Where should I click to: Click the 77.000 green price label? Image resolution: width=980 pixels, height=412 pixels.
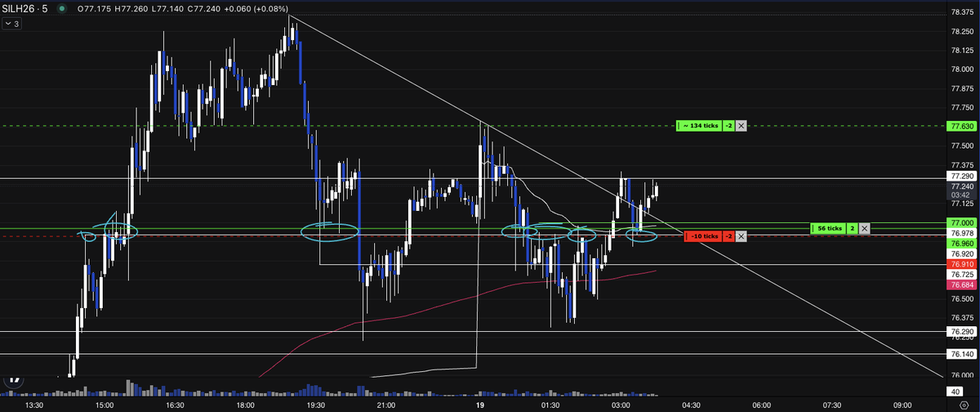[960, 223]
